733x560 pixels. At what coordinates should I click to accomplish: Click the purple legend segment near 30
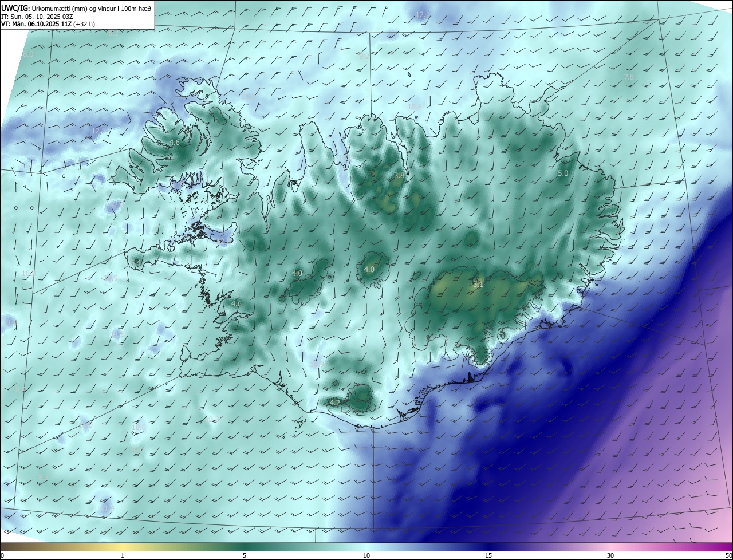[x=610, y=547]
